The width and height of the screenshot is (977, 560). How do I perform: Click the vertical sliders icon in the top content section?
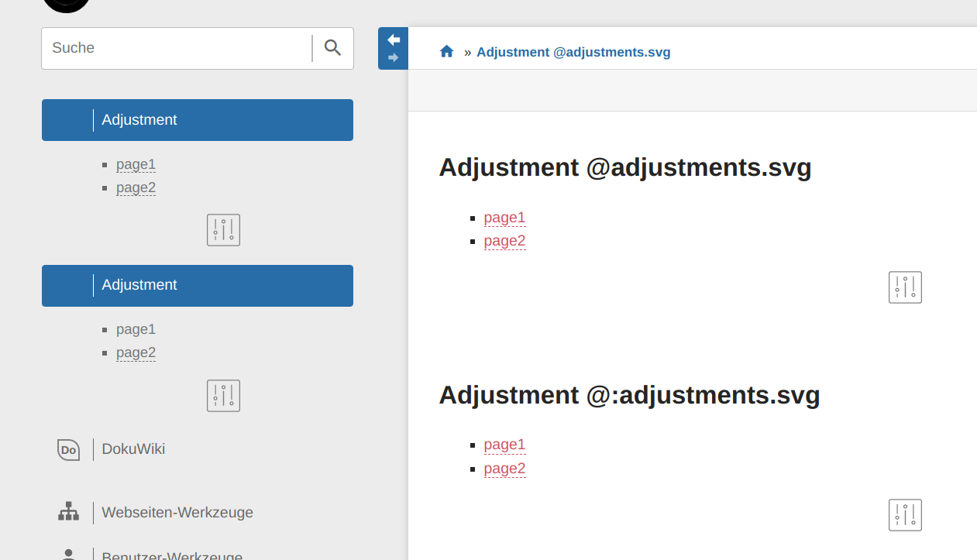904,287
